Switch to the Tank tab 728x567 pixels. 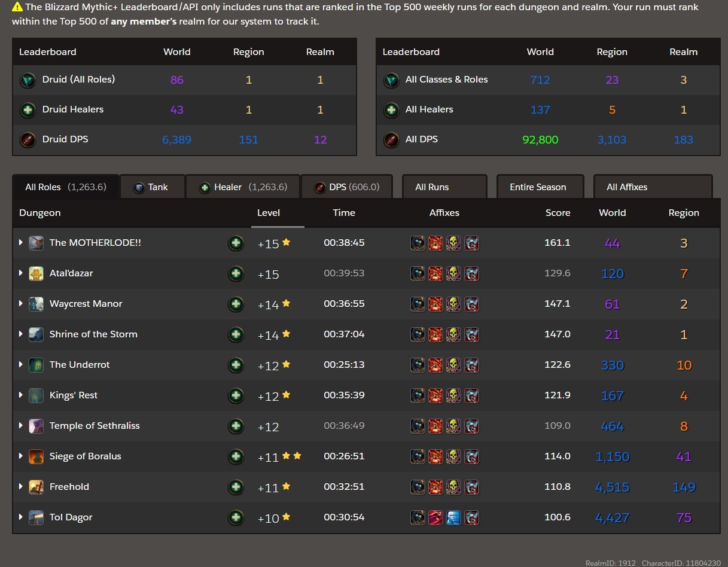(153, 187)
